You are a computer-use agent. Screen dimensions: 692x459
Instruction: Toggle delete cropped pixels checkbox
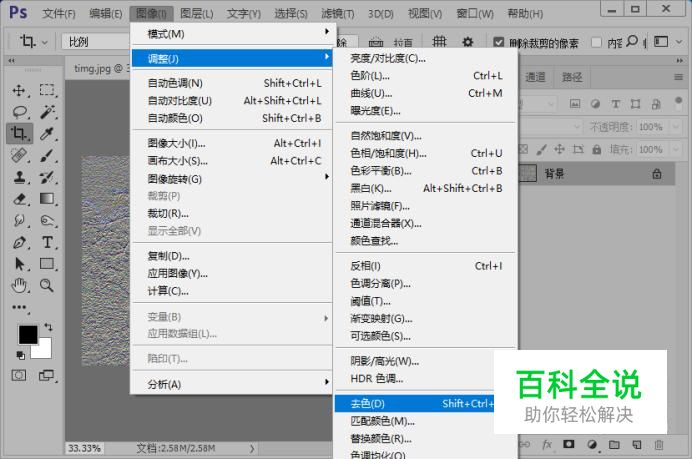499,42
